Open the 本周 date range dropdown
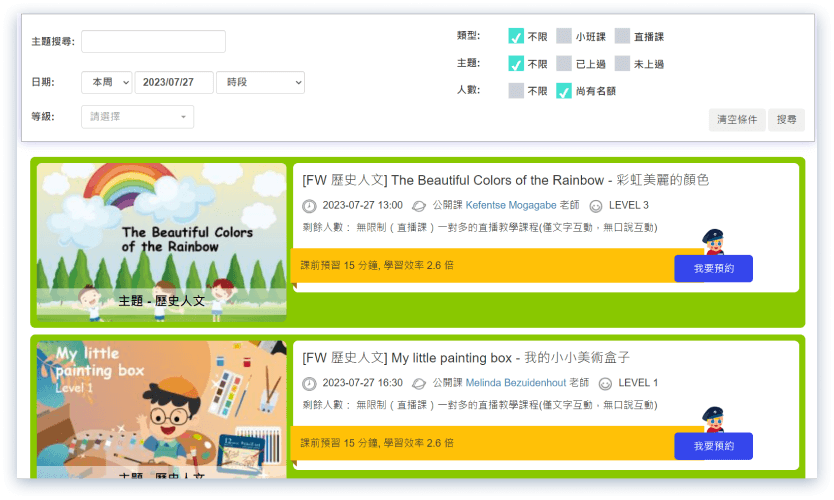 tap(108, 82)
